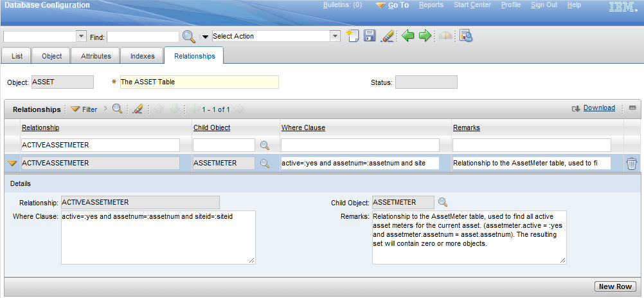Select the Relationships tab
This screenshot has height=298, width=644.
[x=194, y=56]
